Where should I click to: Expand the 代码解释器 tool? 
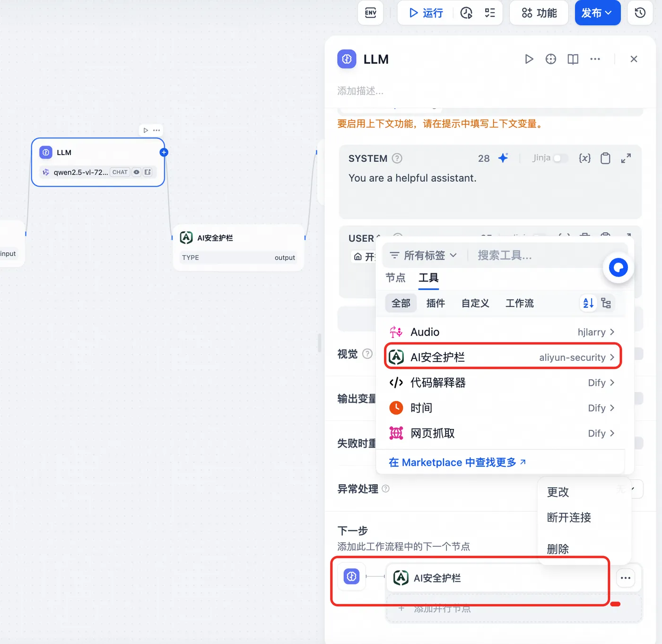pyautogui.click(x=502, y=383)
